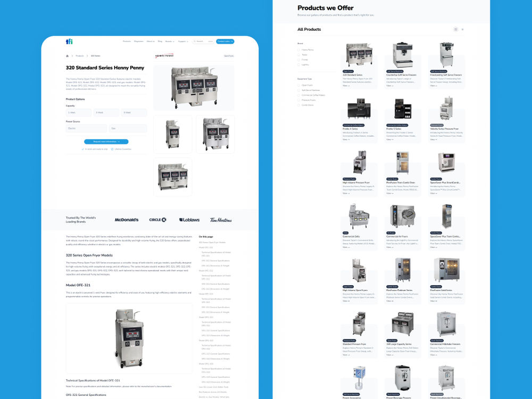
Task: Check the Taylor brand filter
Action: [299, 55]
